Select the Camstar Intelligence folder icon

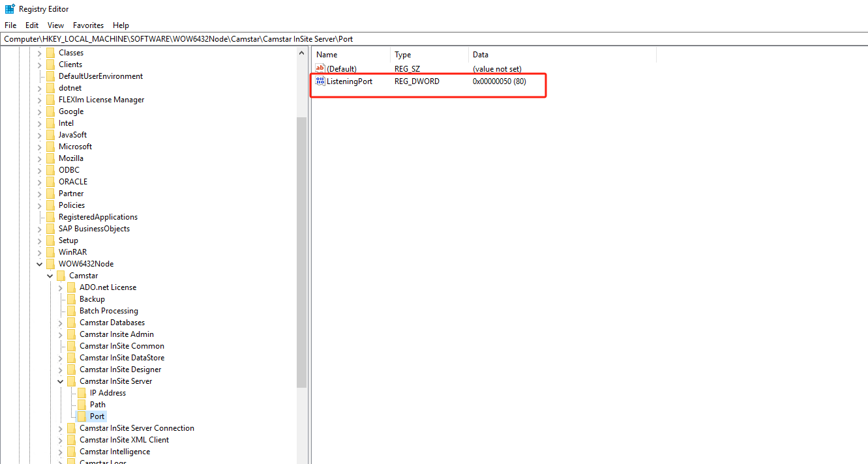pyautogui.click(x=72, y=452)
